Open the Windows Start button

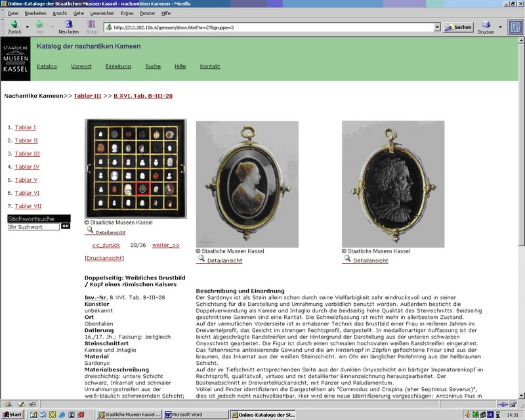(x=13, y=415)
